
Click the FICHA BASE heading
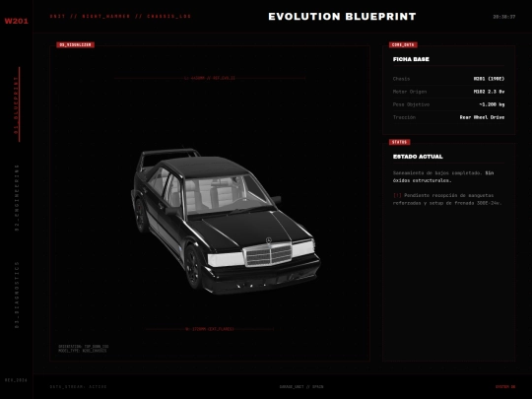click(x=411, y=59)
